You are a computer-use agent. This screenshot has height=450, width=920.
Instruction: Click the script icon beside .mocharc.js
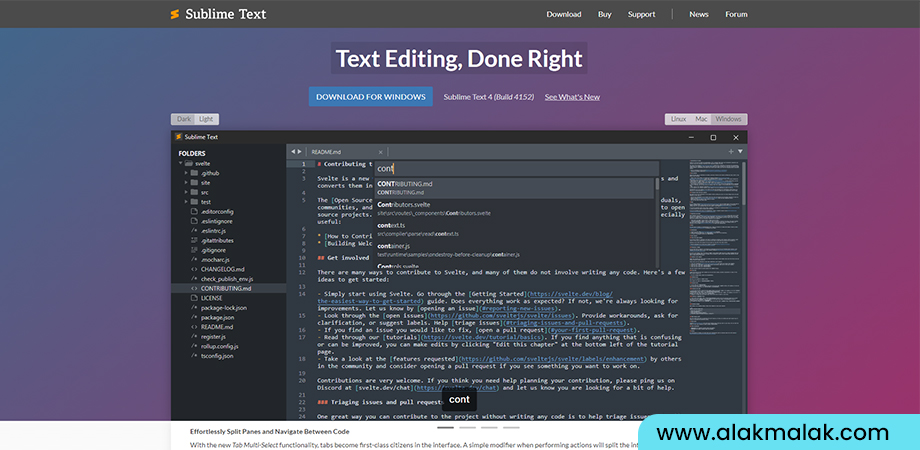(194, 259)
